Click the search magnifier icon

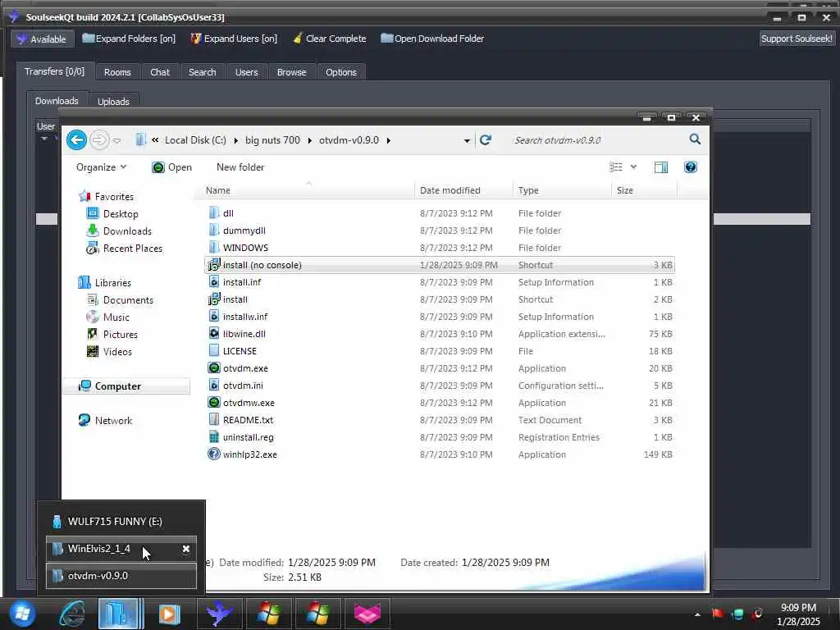695,139
